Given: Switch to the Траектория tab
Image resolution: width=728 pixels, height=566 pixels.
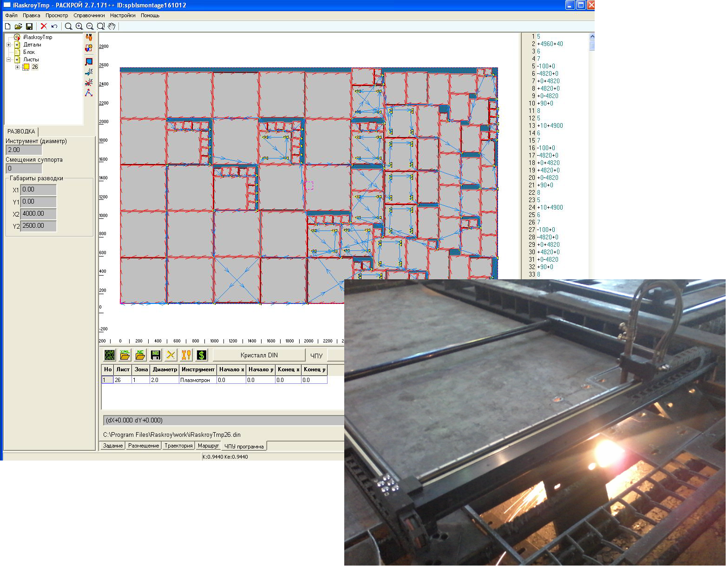Looking at the screenshot, I should (178, 446).
